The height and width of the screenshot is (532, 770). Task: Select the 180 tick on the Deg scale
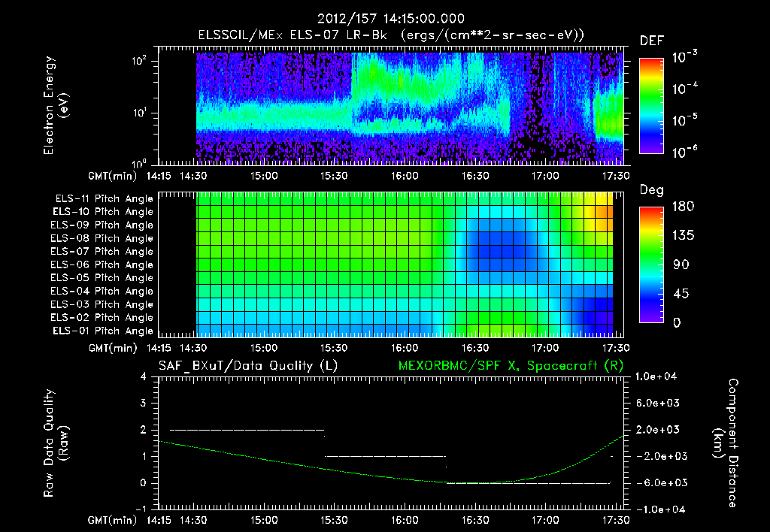pos(683,206)
